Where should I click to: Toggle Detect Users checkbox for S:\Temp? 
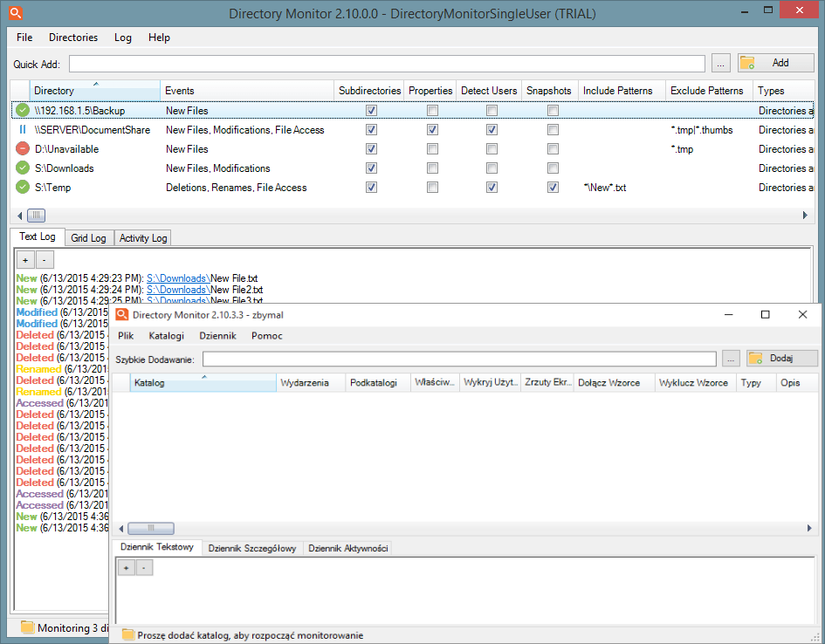click(x=492, y=187)
